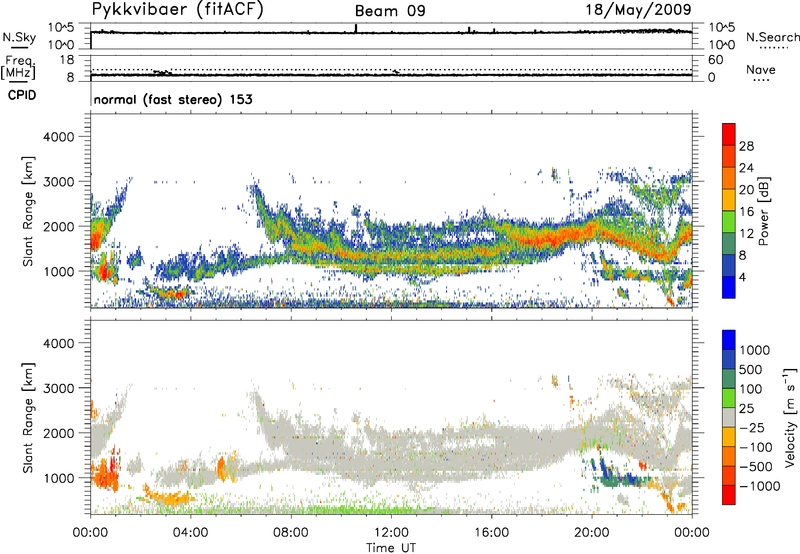Image resolution: width=800 pixels, height=554 pixels.
Task: Click the 'normal (fast stereo) 153' text
Action: 173,99
